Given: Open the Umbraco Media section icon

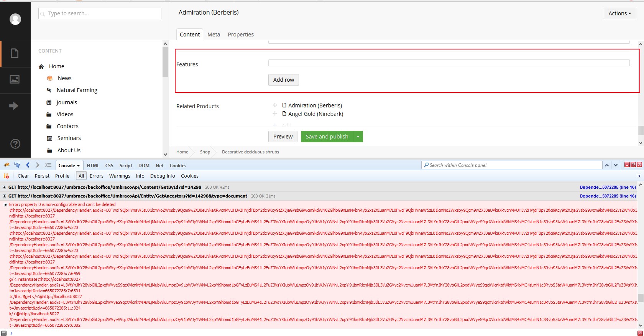Looking at the screenshot, I should pyautogui.click(x=15, y=79).
